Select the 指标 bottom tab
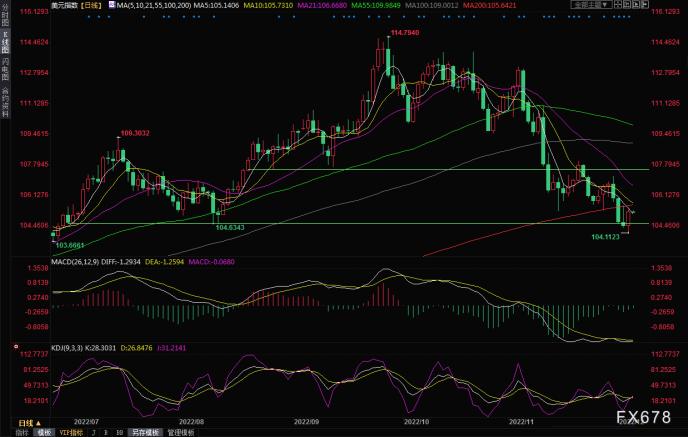This screenshot has height=437, width=688. [22, 433]
